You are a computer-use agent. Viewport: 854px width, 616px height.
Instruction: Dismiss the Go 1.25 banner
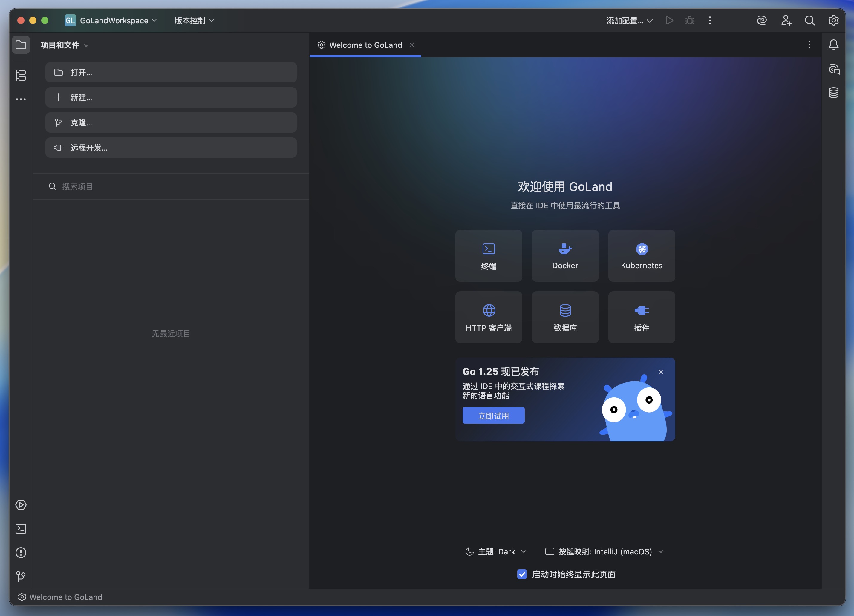tap(661, 372)
